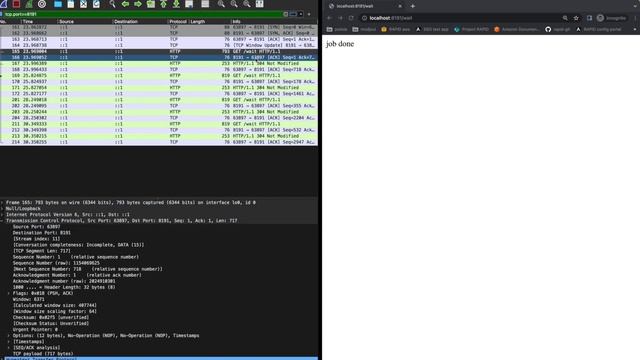Viewport: 640px width, 360px height.
Task: Open the GitHub bookmark in bookmarks bar
Action: pyautogui.click(x=558, y=29)
